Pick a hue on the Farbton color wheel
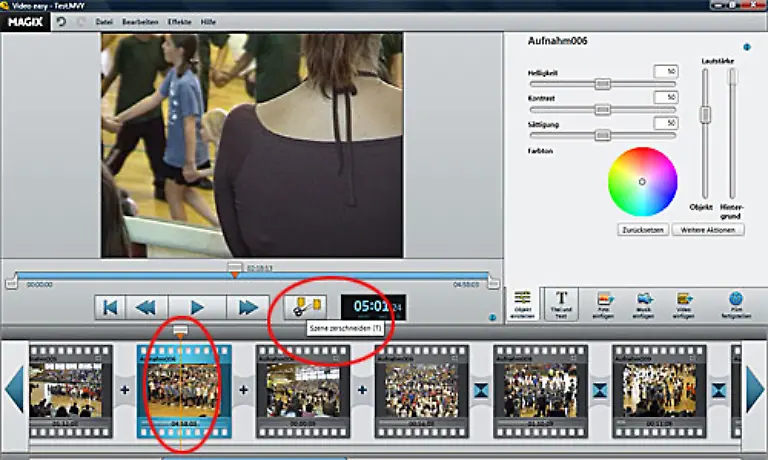 (x=642, y=181)
